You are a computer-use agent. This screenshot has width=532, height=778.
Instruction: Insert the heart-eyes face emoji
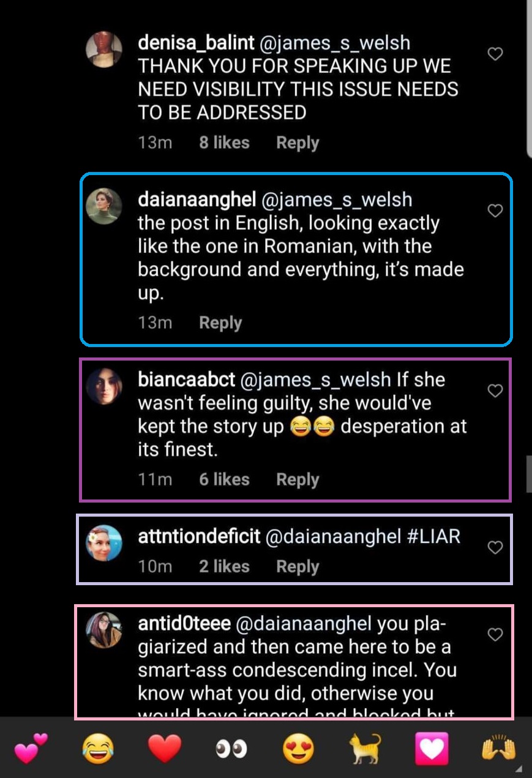298,749
